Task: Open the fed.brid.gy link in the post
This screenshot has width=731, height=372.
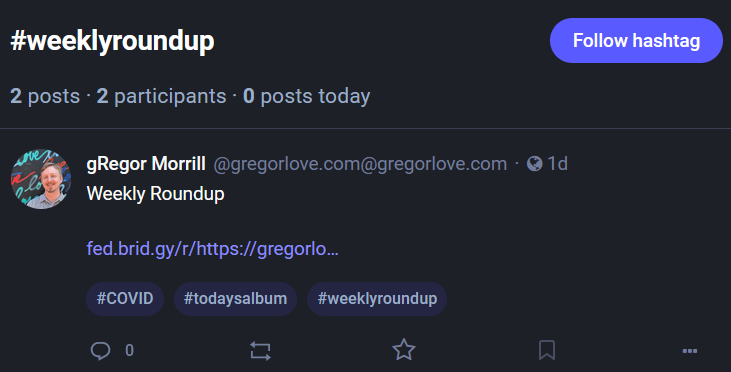Action: coord(213,249)
